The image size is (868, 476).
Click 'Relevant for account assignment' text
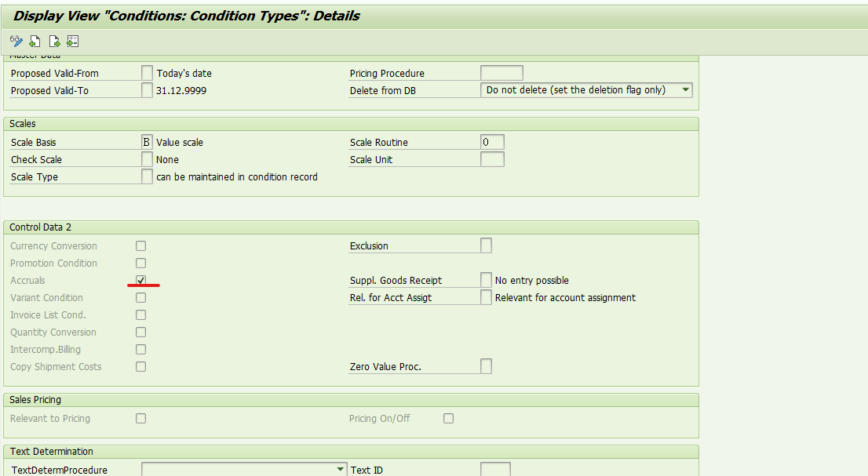[x=565, y=297]
